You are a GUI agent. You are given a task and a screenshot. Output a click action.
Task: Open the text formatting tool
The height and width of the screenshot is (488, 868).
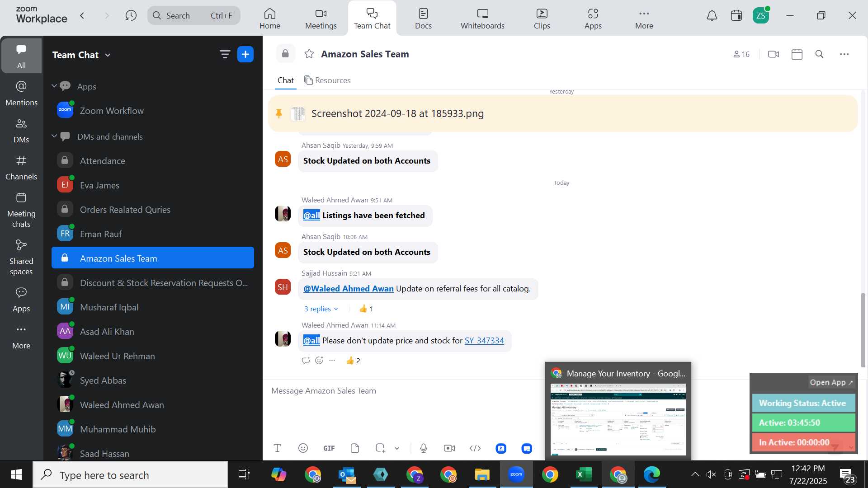coord(278,448)
